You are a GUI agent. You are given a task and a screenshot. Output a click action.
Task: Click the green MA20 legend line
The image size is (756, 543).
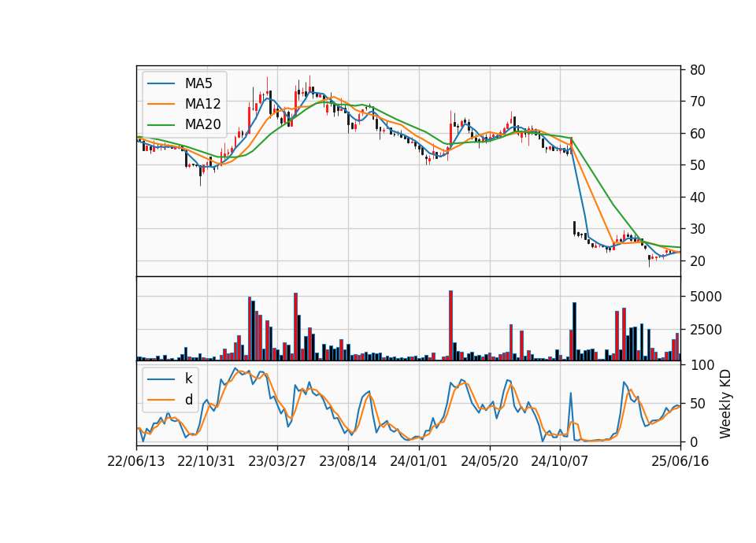161,124
